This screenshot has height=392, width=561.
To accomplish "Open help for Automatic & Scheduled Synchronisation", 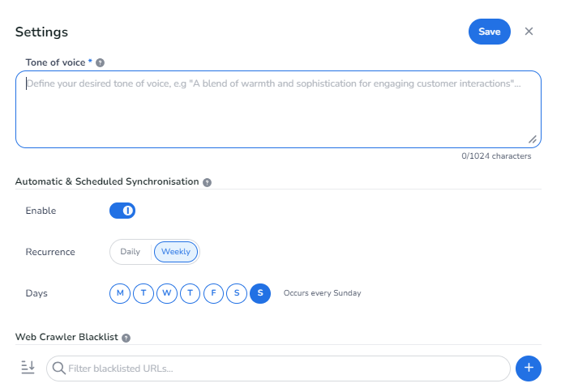I will (207, 182).
